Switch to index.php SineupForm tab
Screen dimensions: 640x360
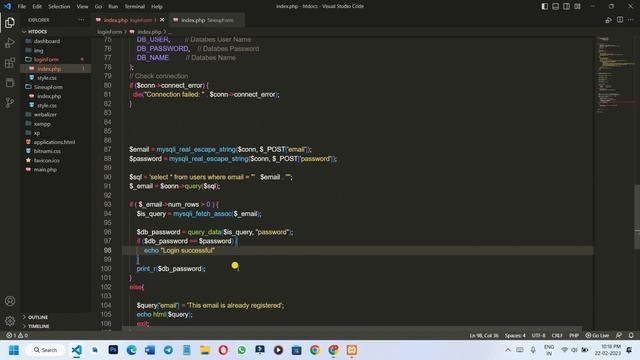[x=207, y=20]
